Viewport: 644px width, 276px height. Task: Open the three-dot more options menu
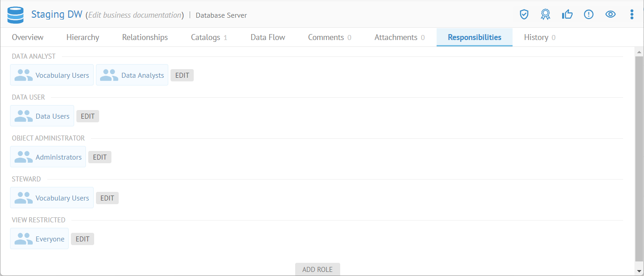[x=632, y=15]
